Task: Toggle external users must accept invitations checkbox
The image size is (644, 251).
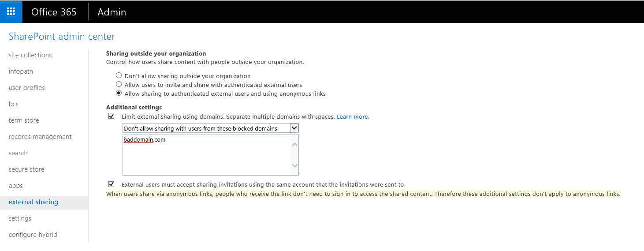Action: point(112,184)
